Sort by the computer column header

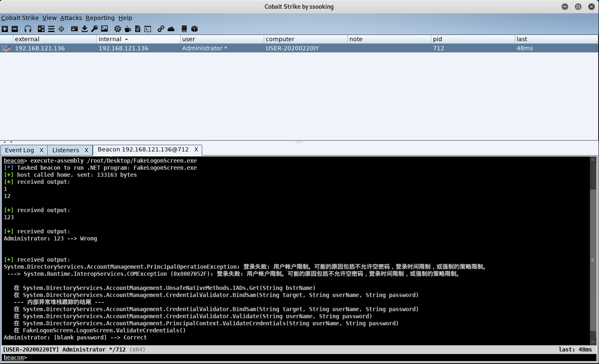pos(305,39)
